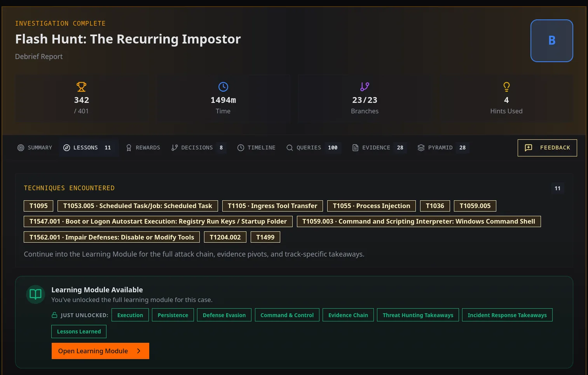Switch to the Lessons tab
This screenshot has height=375, width=588.
pyautogui.click(x=89, y=148)
